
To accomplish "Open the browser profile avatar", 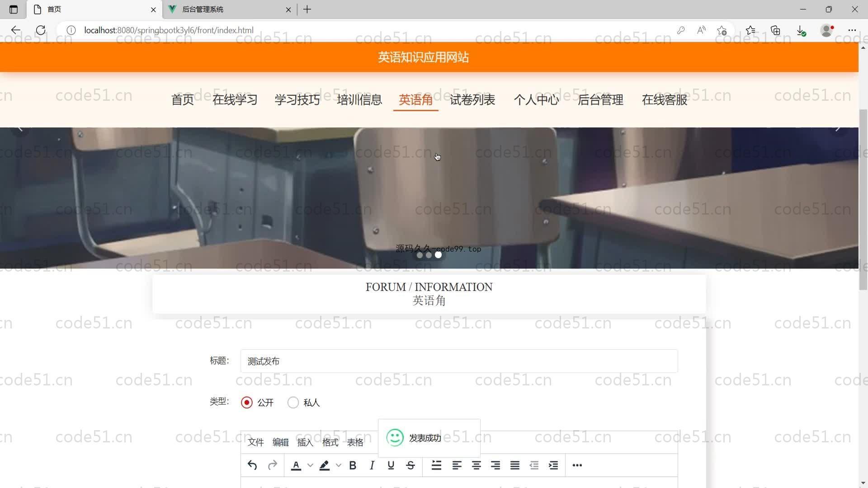I will pyautogui.click(x=827, y=30).
